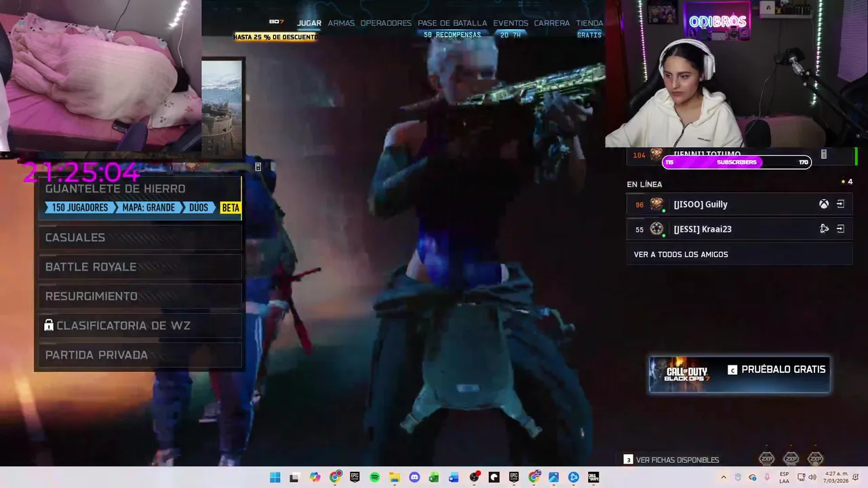Select the GUANTELETE DE HIERRO mode
The width and height of the screenshot is (868, 488).
click(139, 197)
